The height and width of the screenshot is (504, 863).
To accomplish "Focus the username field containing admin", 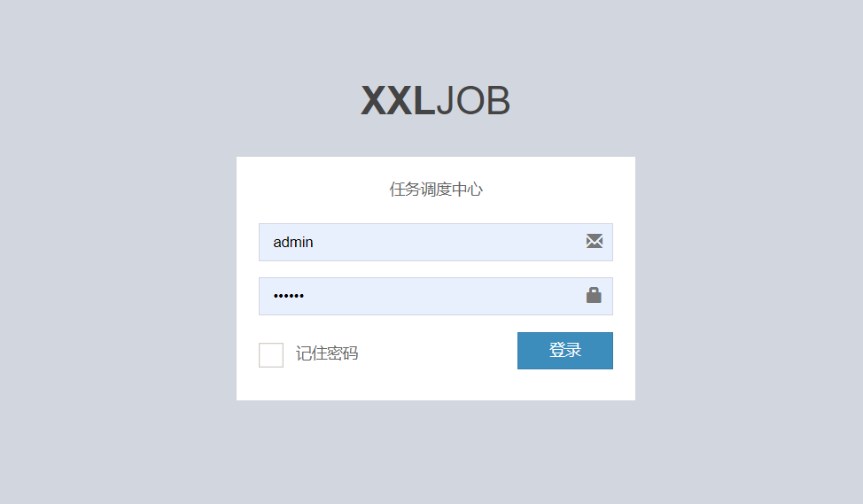I will pyautogui.click(x=435, y=242).
